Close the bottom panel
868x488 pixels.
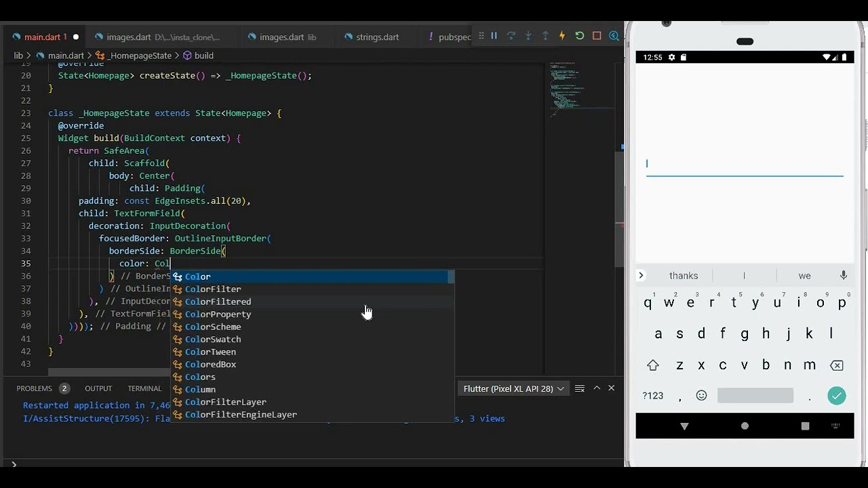612,388
